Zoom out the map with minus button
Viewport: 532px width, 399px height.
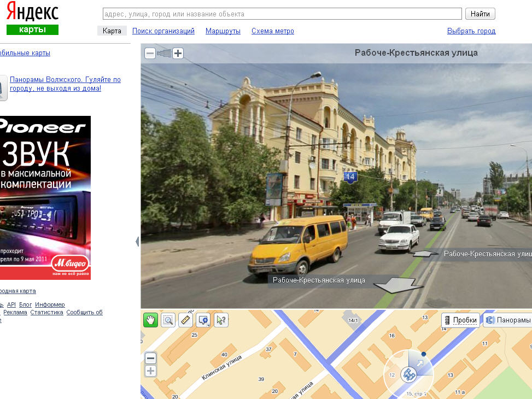pos(151,358)
